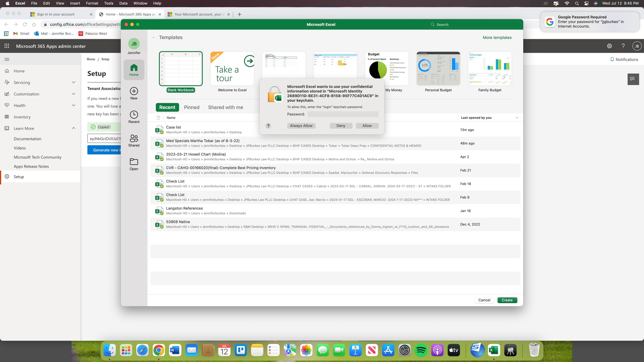Open the Format menu in the menu bar

pyautogui.click(x=92, y=3)
